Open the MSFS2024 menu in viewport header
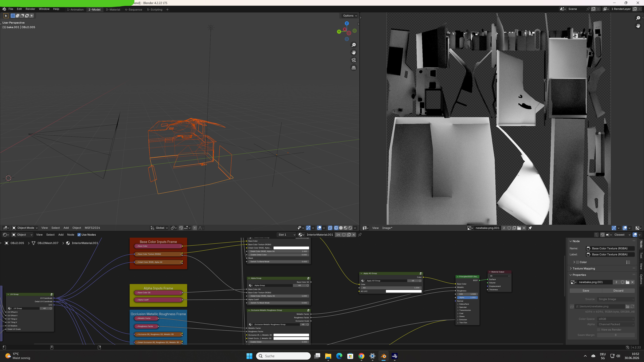This screenshot has height=362, width=644. [92, 228]
